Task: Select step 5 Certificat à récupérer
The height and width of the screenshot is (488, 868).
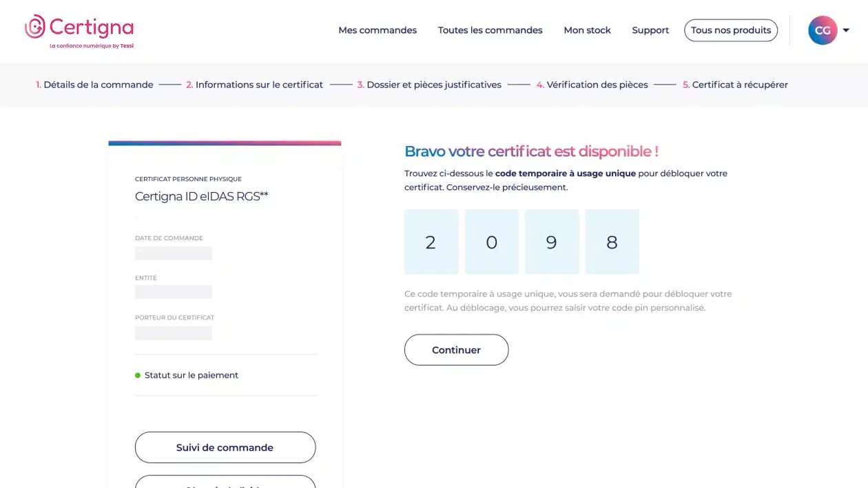Action: (x=735, y=85)
